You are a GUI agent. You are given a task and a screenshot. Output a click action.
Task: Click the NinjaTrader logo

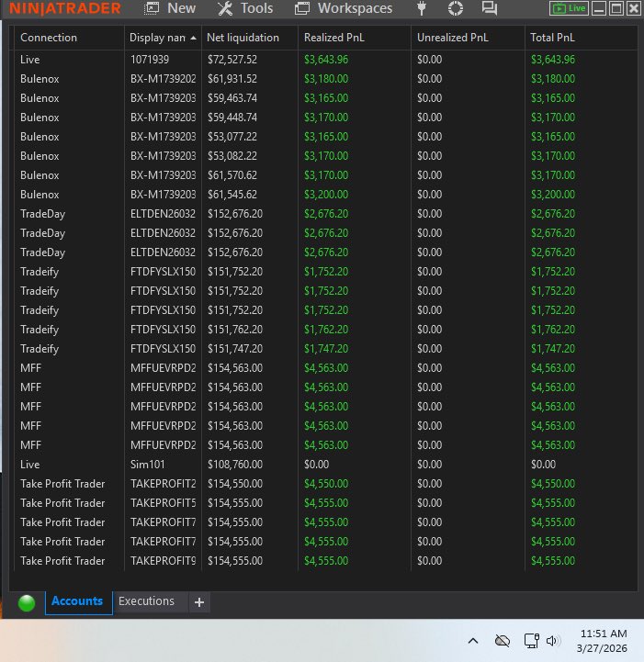click(65, 8)
